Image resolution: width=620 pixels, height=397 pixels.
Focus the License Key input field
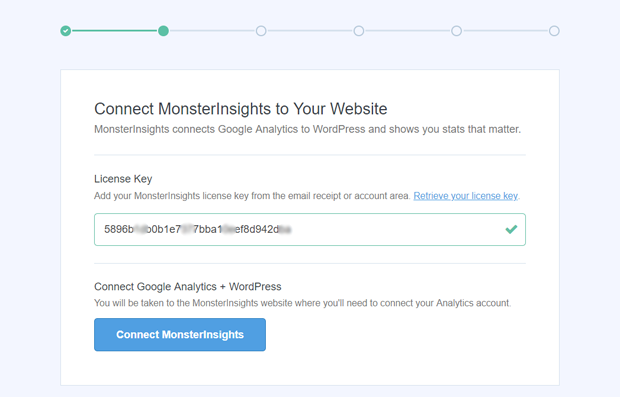coord(310,229)
